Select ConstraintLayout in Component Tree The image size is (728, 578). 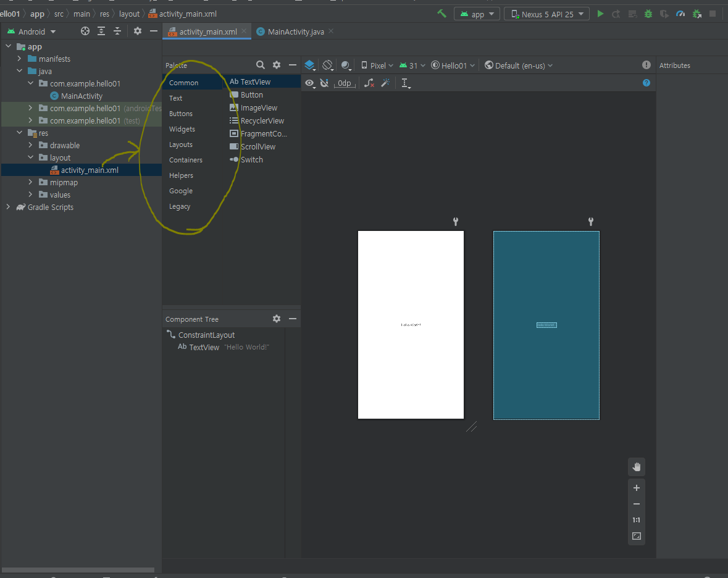pyautogui.click(x=206, y=335)
